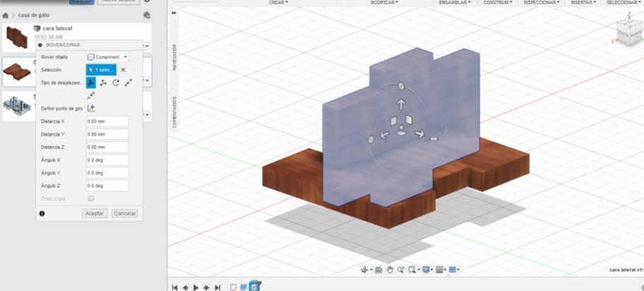This screenshot has width=644, height=291.
Task: Click the top rotation handle of the manipulator
Action: point(401,86)
